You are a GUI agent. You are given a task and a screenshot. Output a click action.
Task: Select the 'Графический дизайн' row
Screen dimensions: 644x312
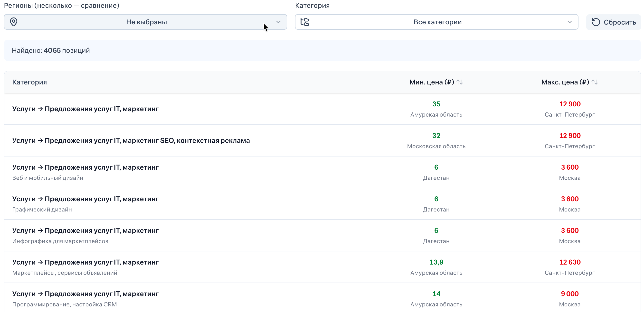point(322,204)
